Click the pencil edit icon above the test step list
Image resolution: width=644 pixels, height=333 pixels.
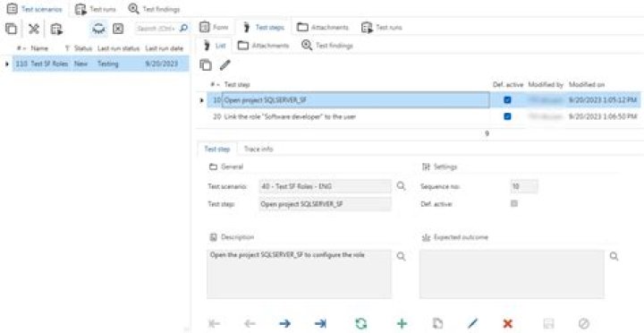point(225,64)
